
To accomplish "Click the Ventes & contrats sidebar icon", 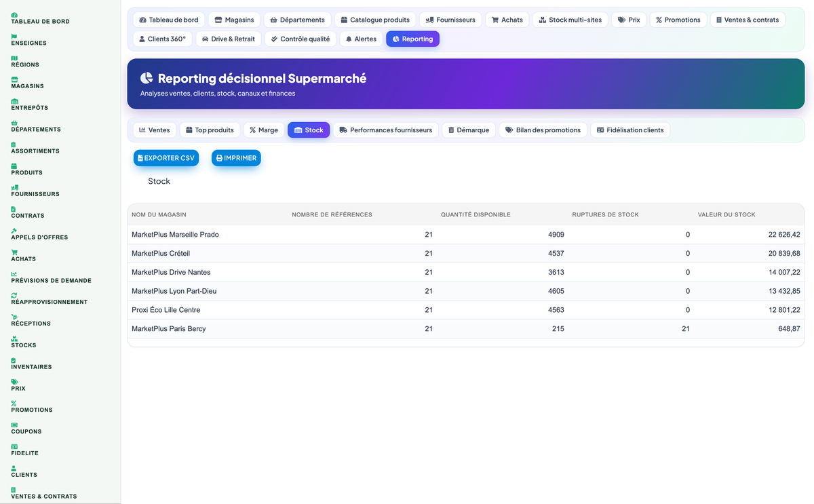I will click(x=14, y=490).
